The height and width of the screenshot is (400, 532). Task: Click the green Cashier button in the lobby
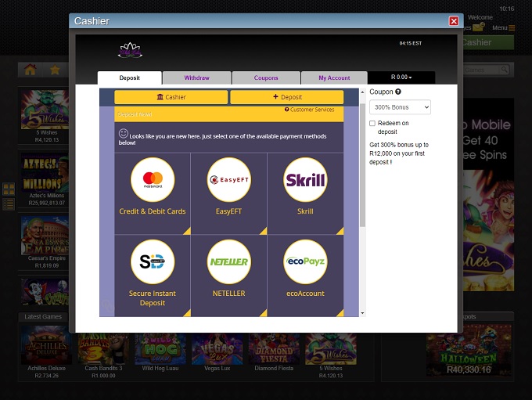pyautogui.click(x=488, y=42)
